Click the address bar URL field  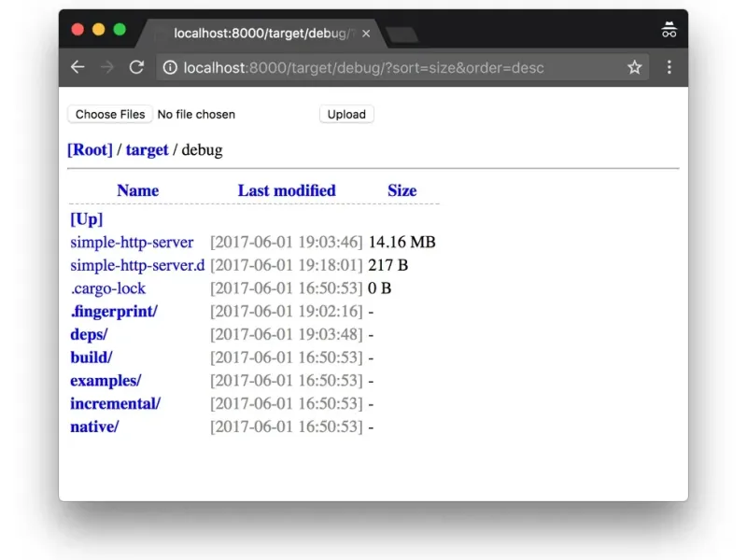coord(392,67)
